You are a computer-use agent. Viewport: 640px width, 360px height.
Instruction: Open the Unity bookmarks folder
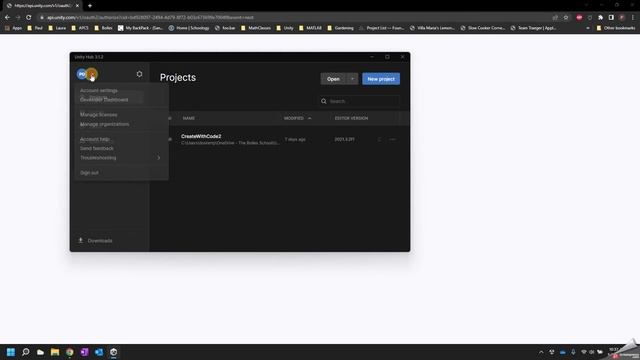tap(285, 28)
